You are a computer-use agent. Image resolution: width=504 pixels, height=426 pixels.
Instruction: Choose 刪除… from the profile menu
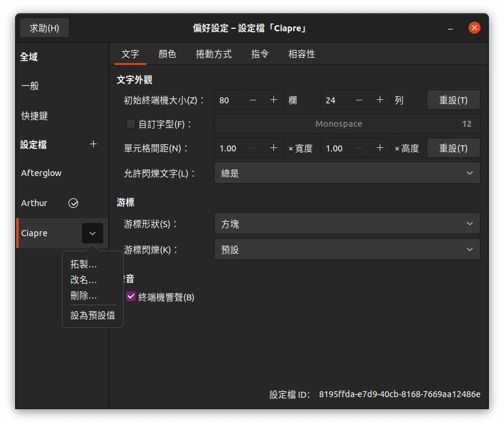[x=83, y=296]
